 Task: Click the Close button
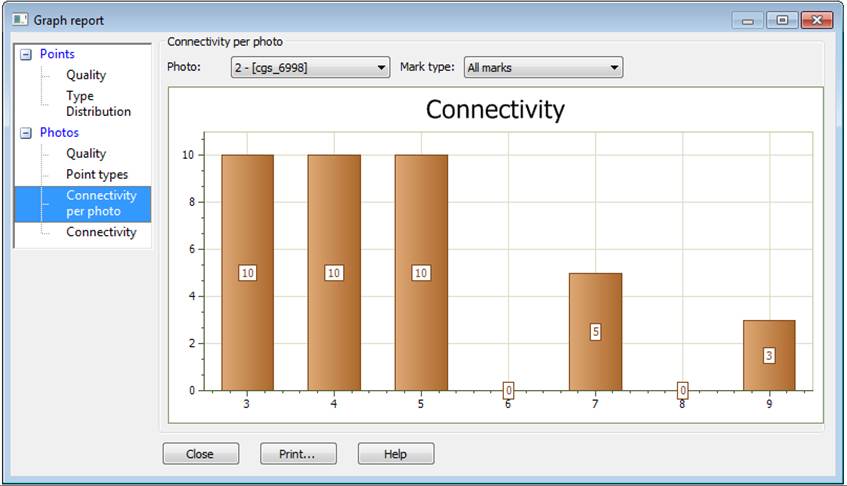200,454
